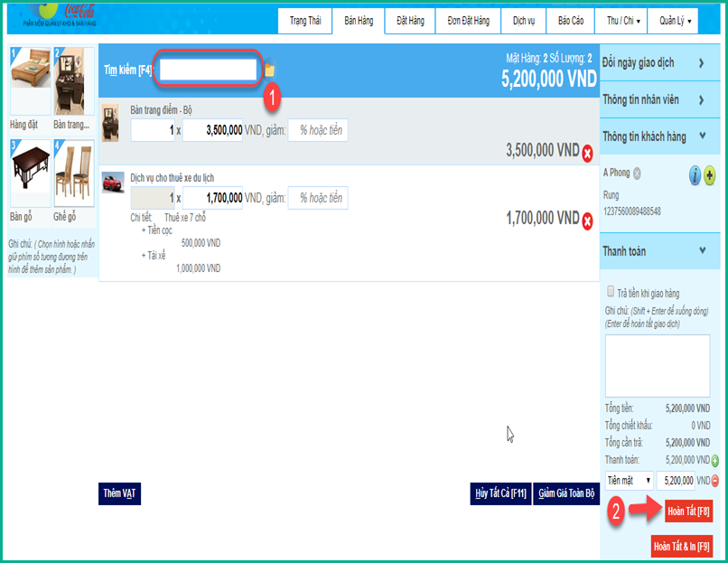
Task: Remove the Bàn trang điểm item line
Action: click(x=588, y=152)
